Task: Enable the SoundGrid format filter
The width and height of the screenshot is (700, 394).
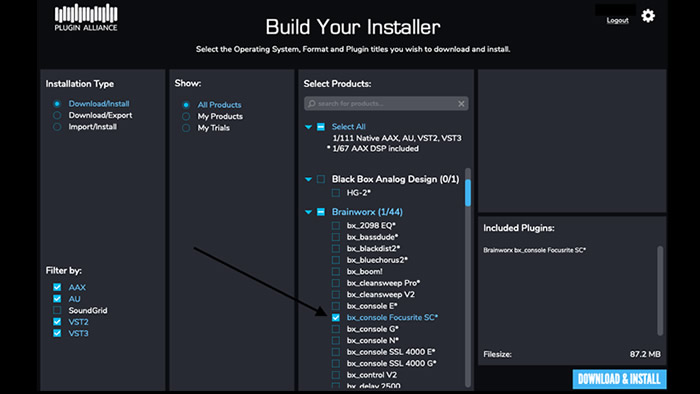Action: pos(57,310)
